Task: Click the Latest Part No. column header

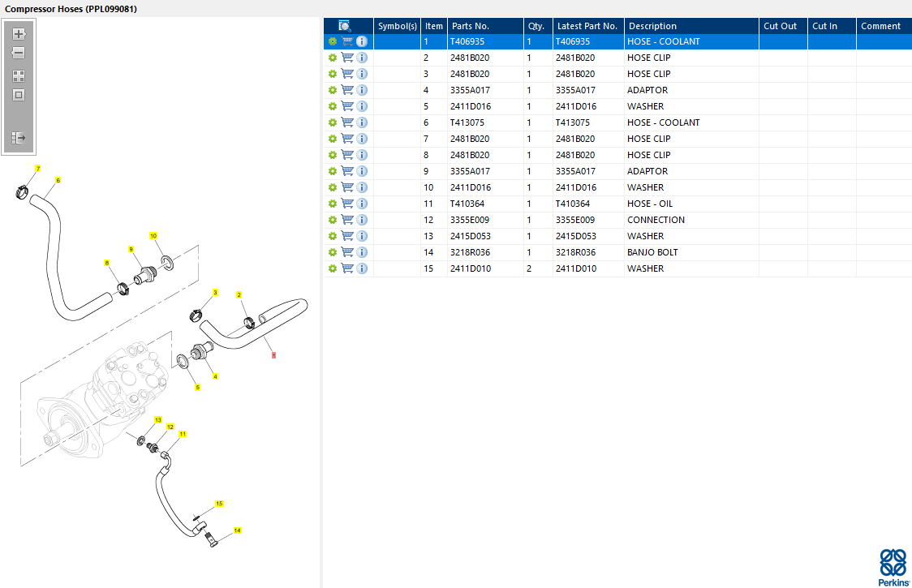Action: (588, 26)
